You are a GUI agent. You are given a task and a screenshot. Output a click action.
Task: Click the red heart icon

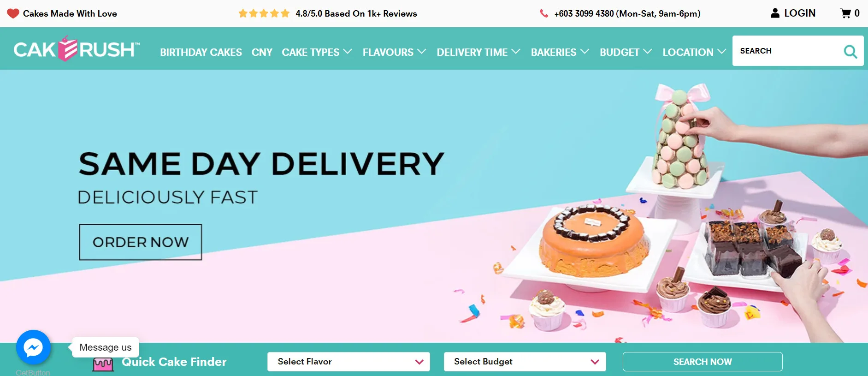tap(13, 13)
